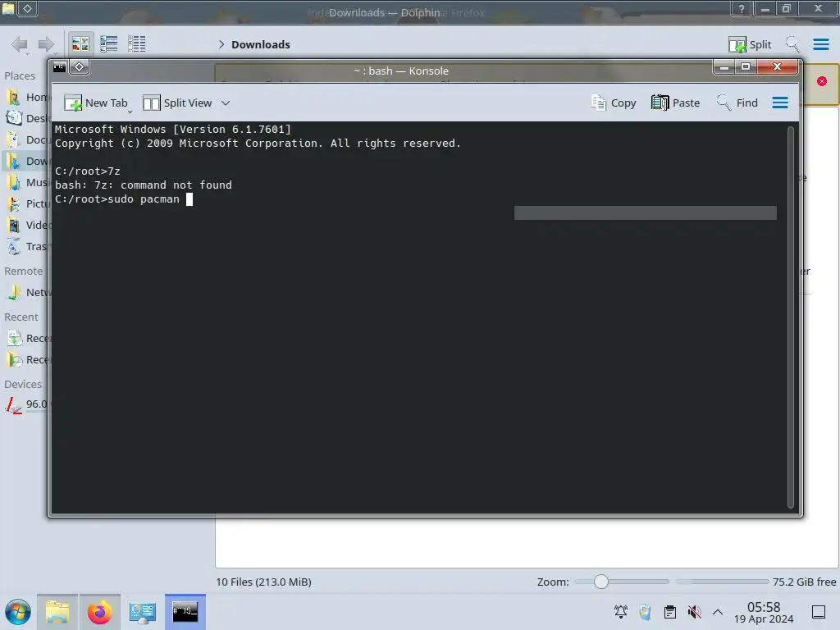
Task: Open Dolphin hamburger menu
Action: point(820,44)
